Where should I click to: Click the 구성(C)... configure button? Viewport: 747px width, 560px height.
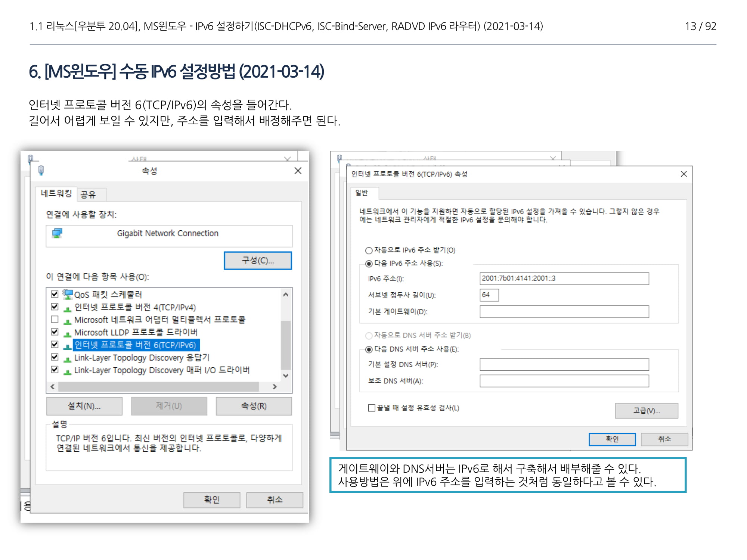tap(258, 260)
